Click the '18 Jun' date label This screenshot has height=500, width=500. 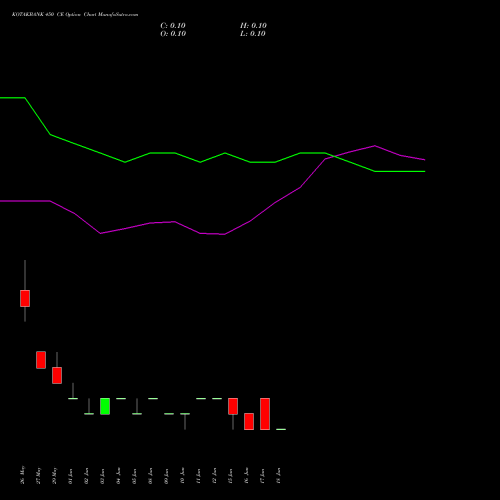tap(279, 476)
